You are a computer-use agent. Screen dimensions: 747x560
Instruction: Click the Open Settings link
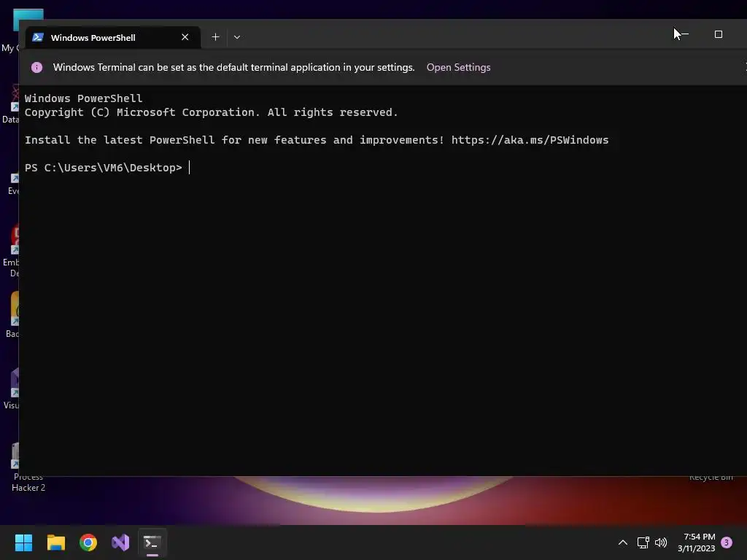tap(458, 67)
